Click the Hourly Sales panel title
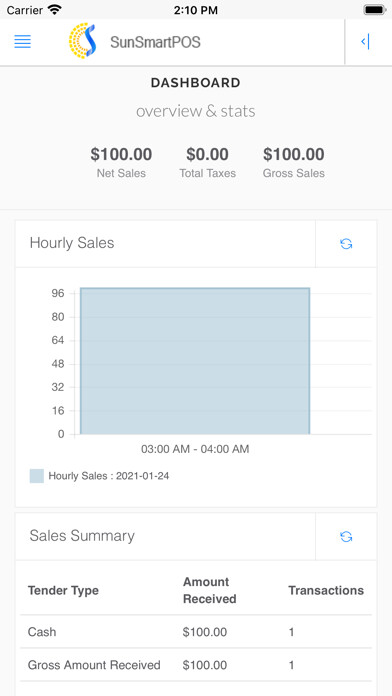The height and width of the screenshot is (696, 392). point(72,243)
